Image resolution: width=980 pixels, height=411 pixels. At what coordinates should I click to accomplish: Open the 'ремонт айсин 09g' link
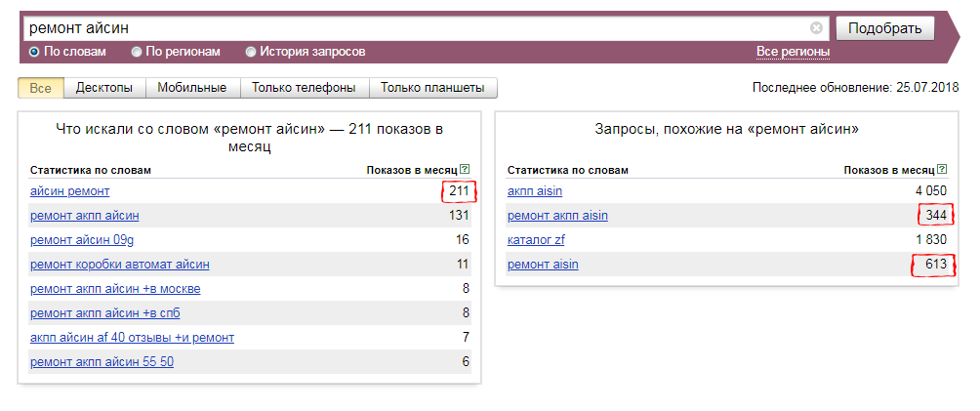(82, 240)
